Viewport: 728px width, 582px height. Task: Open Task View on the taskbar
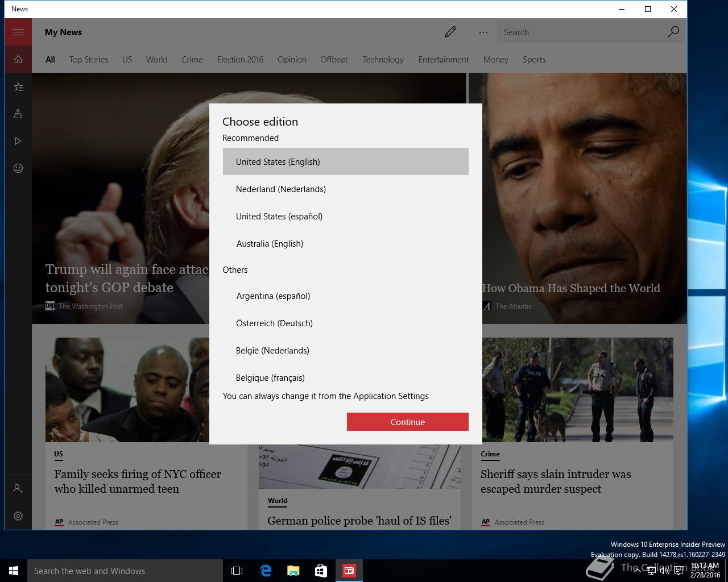pos(237,571)
